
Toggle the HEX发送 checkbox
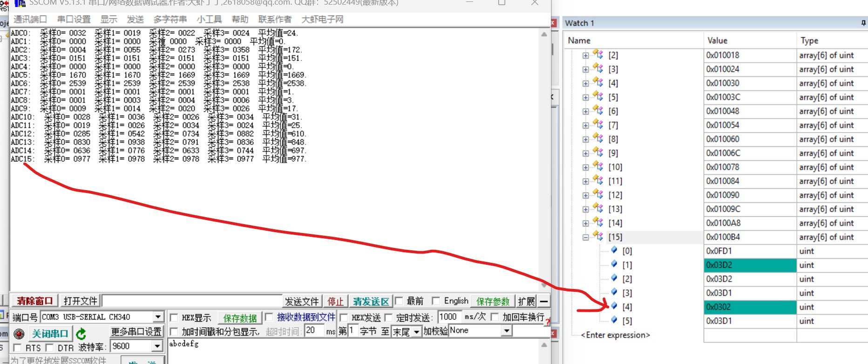pos(344,318)
